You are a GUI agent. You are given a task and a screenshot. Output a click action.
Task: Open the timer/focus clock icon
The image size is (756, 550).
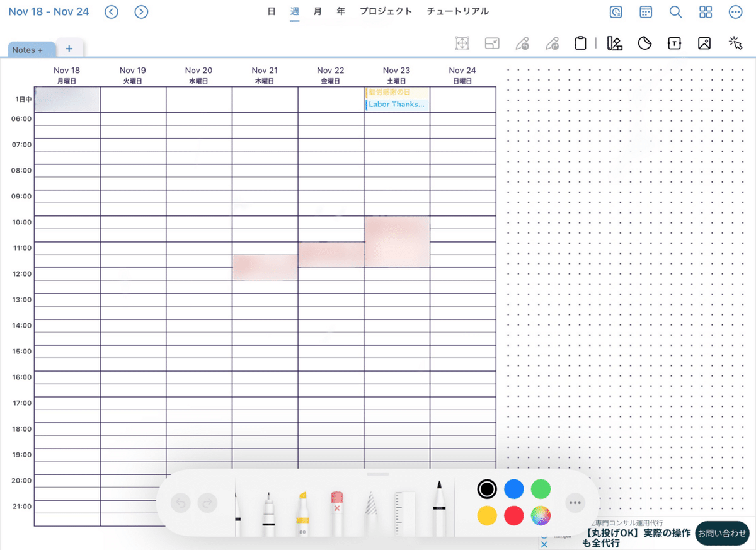pyautogui.click(x=616, y=12)
